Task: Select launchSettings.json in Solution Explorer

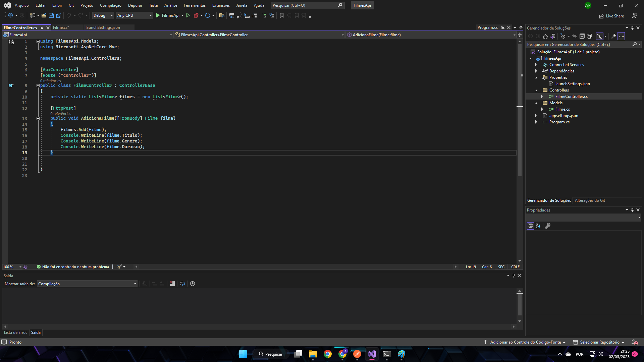Action: click(x=572, y=84)
